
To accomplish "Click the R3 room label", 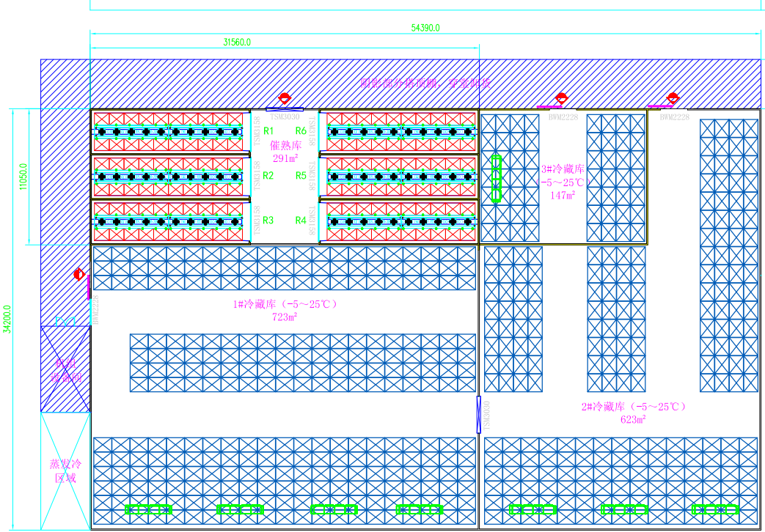I will pyautogui.click(x=268, y=220).
